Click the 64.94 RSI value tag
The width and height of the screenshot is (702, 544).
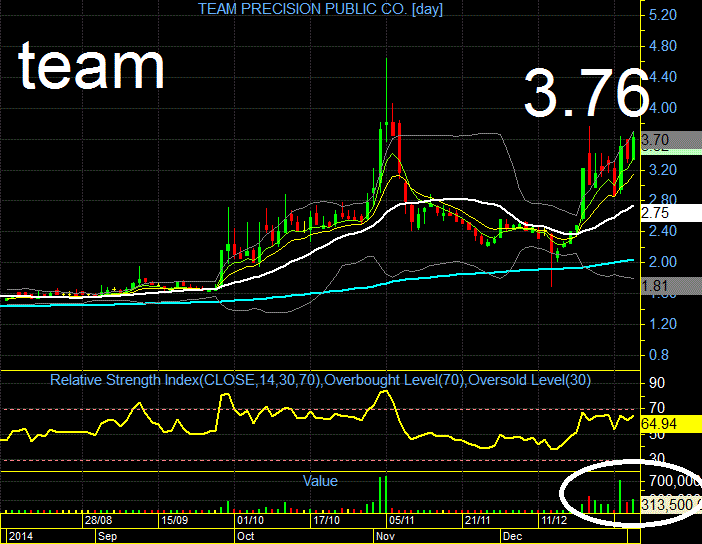[x=671, y=424]
